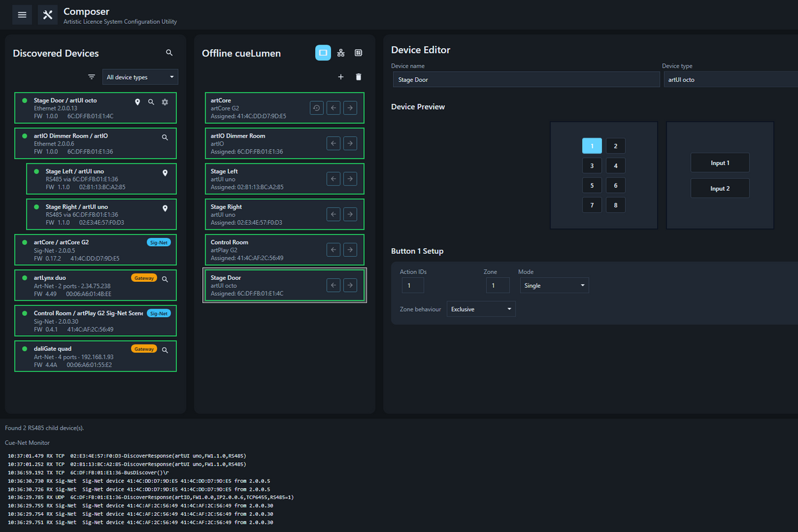Select the device view toggle
The height and width of the screenshot is (532, 798).
323,53
